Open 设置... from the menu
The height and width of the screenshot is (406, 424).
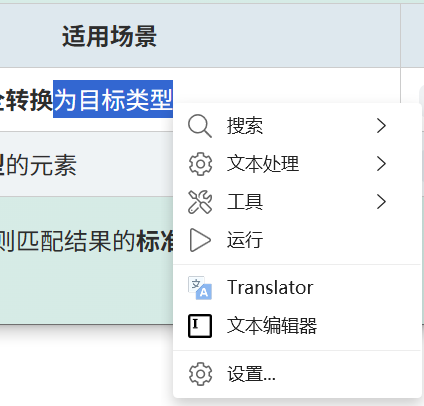point(297,374)
